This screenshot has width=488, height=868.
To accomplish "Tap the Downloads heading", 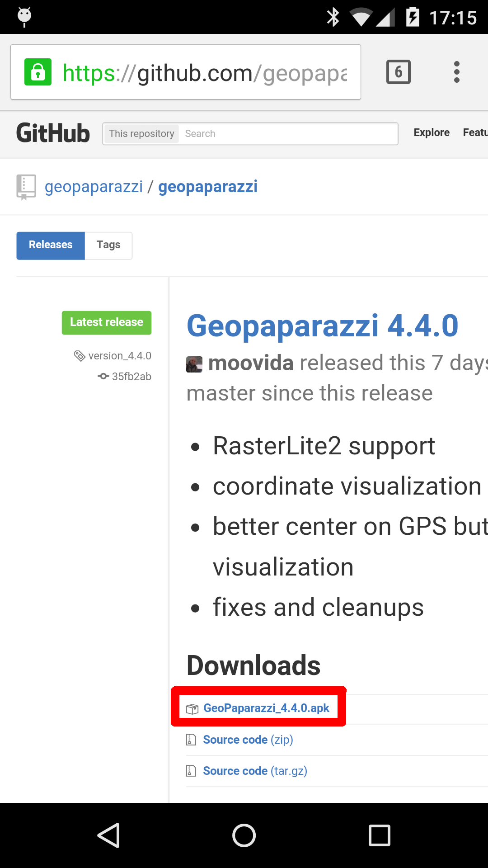I will (x=253, y=665).
